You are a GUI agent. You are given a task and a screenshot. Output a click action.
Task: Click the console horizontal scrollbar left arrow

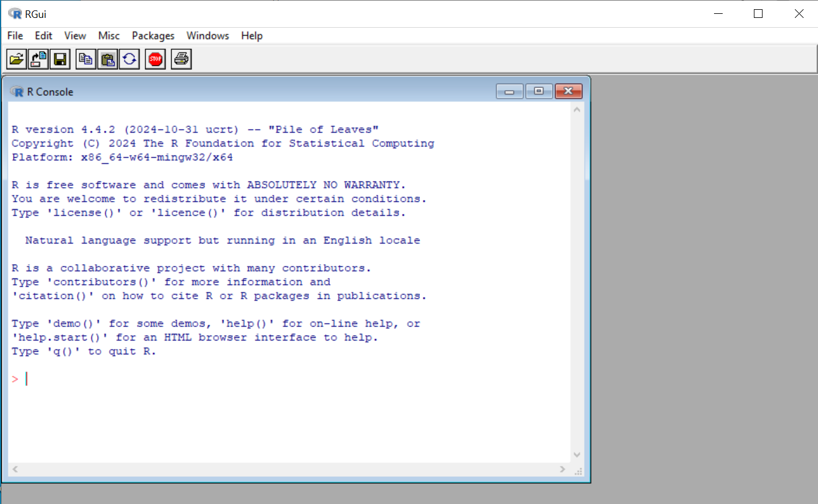[15, 469]
